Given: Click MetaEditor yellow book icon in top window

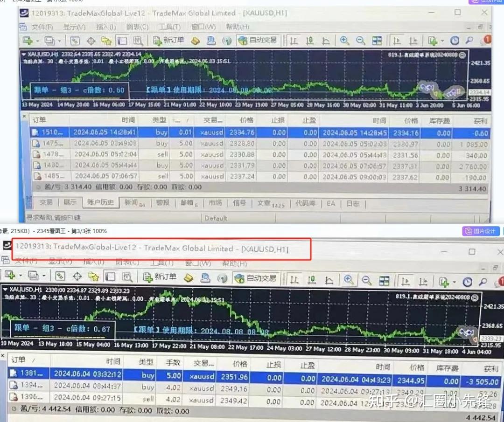Looking at the screenshot, I should (195, 41).
